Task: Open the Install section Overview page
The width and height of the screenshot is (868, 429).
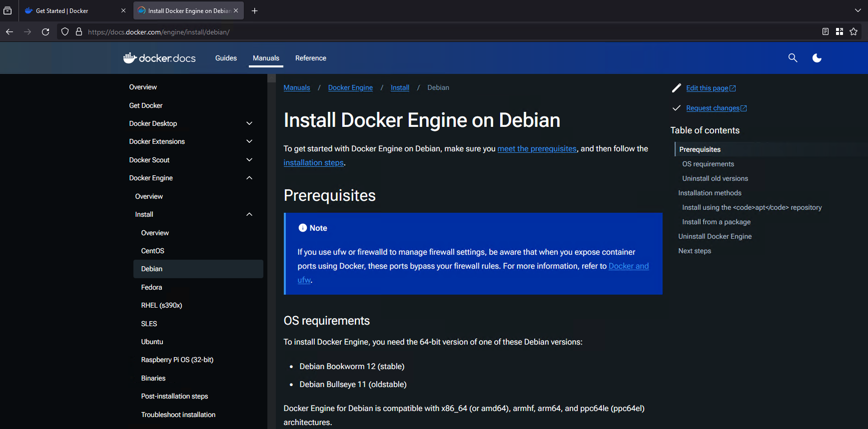Action: pos(155,233)
